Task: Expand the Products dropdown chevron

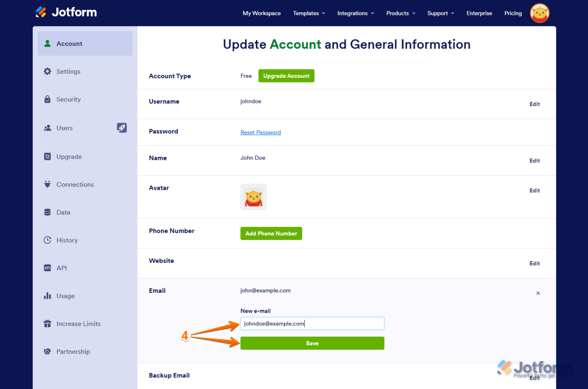Action: click(x=414, y=13)
